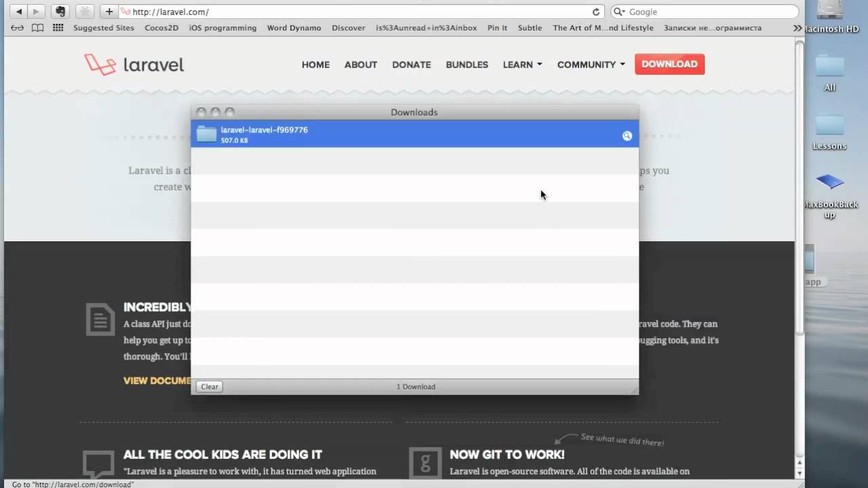Go forward in Safari history
Image resolution: width=868 pixels, height=488 pixels.
[36, 12]
